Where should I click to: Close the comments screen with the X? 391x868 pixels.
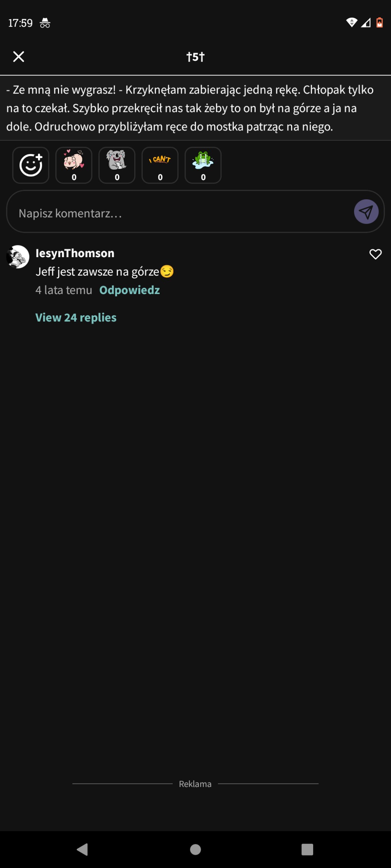(x=18, y=57)
